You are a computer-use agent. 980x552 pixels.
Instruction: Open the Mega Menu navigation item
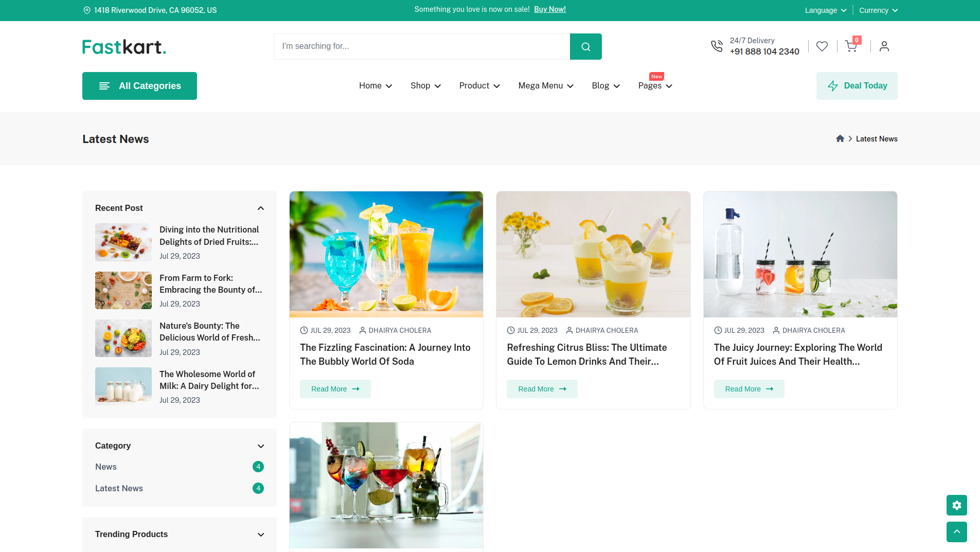pos(545,86)
